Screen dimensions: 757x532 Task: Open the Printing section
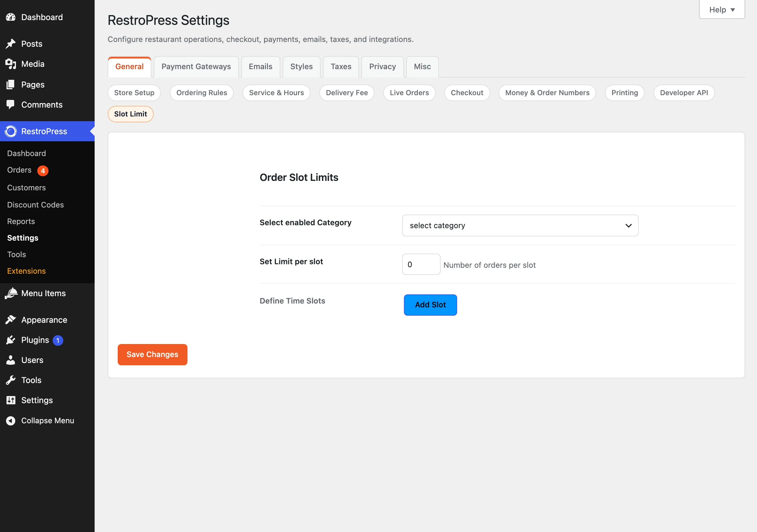click(x=625, y=93)
